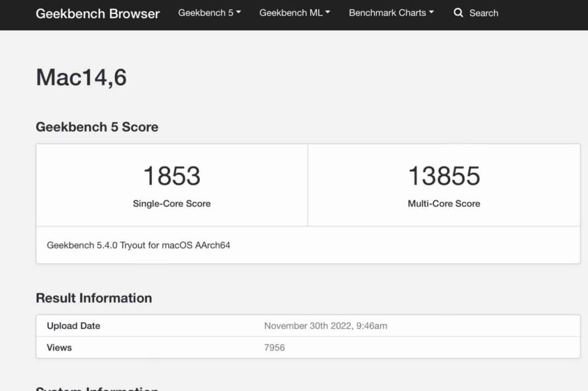Select the Mac14,6 page title
588x391 pixels.
point(82,78)
